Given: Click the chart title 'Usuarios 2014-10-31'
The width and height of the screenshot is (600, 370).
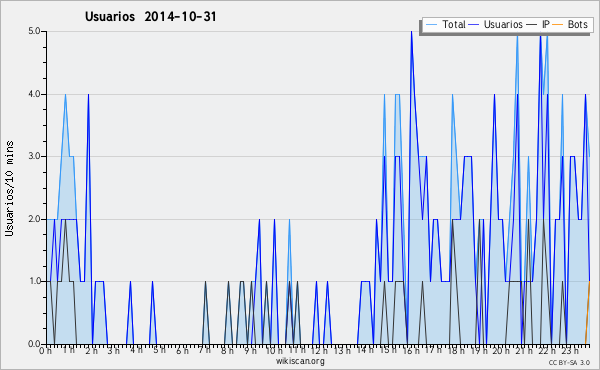Looking at the screenshot, I should pyautogui.click(x=150, y=17).
